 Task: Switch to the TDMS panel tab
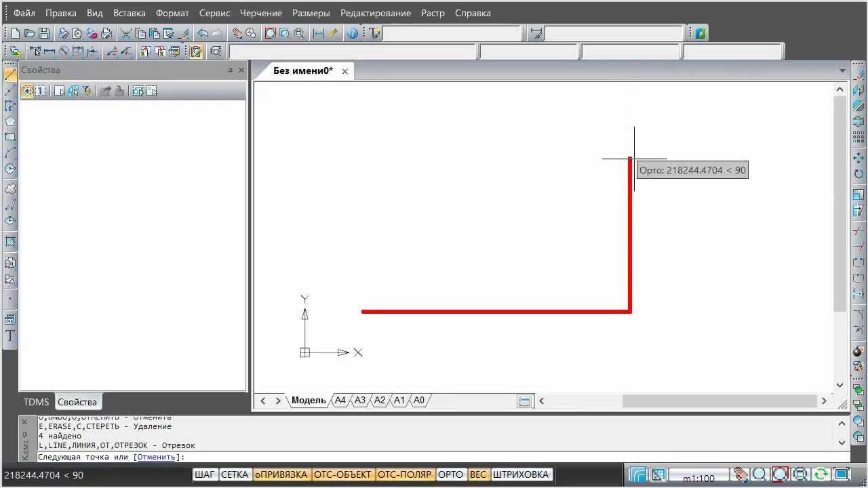[37, 402]
